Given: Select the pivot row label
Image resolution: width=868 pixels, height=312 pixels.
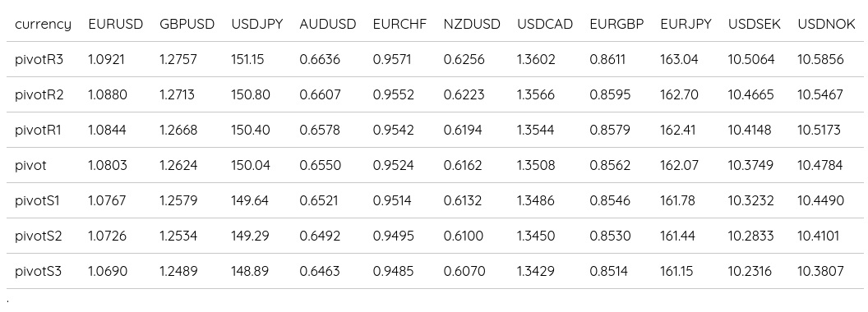Looking at the screenshot, I should [31, 165].
